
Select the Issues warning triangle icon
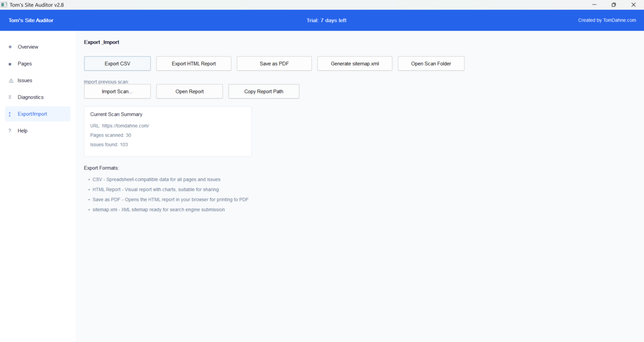[x=10, y=80]
